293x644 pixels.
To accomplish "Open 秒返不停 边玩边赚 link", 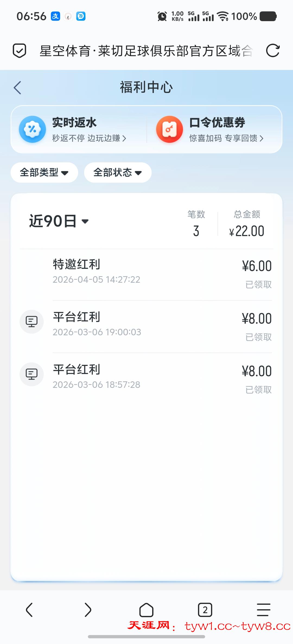I will [89, 138].
